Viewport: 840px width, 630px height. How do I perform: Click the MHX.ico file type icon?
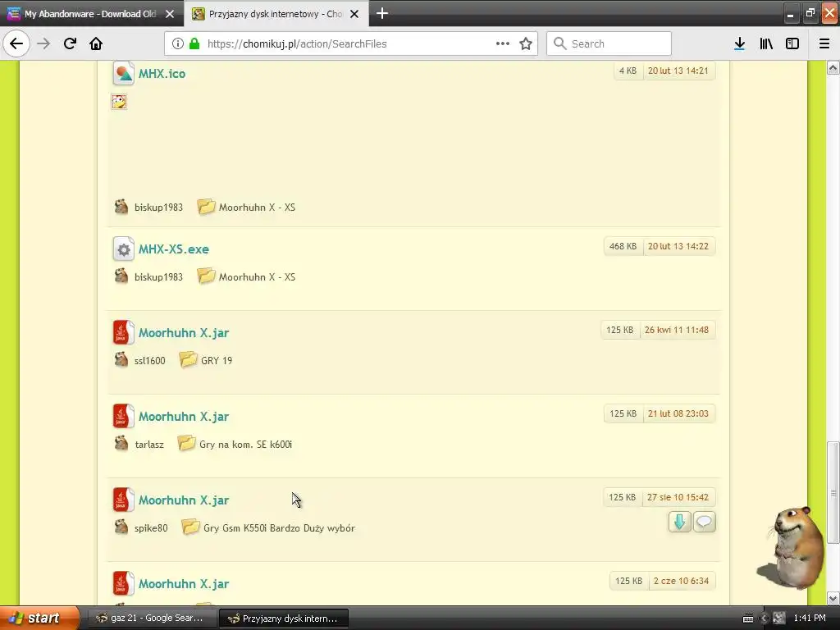click(123, 73)
